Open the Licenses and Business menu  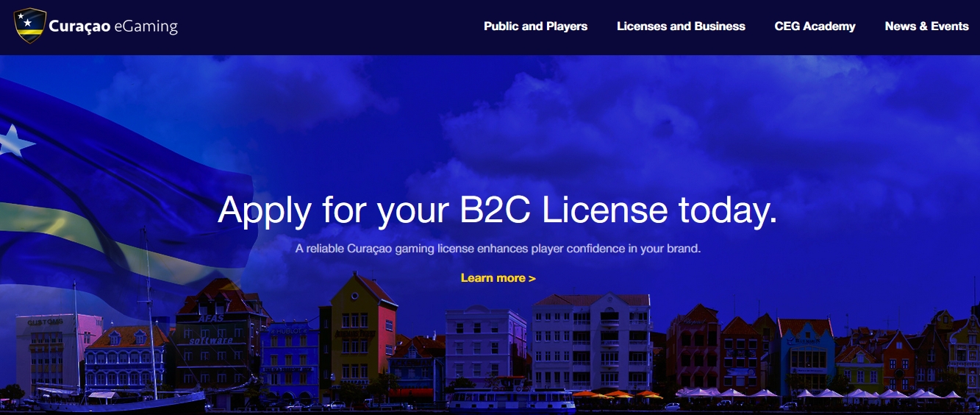pos(681,26)
